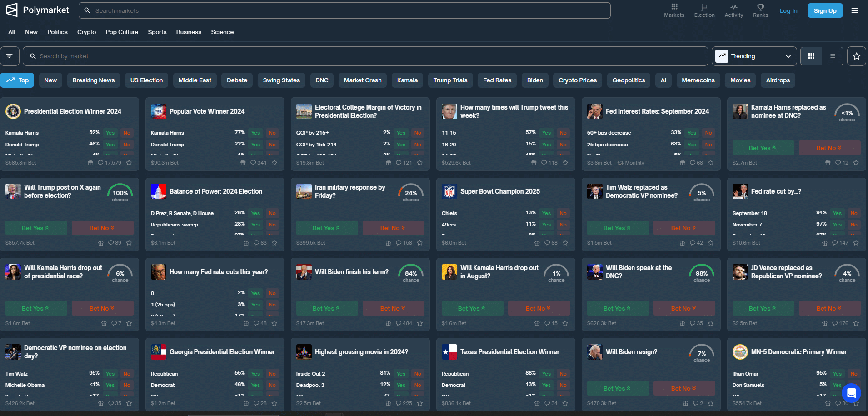Image resolution: width=868 pixels, height=416 pixels.
Task: Favorite the Popular Vote Winner 2024 market
Action: coord(274,163)
